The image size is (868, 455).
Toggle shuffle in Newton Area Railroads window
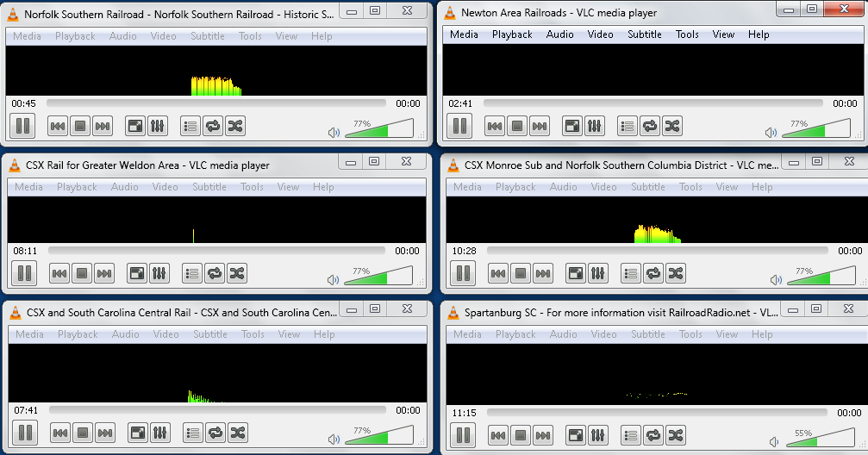672,126
